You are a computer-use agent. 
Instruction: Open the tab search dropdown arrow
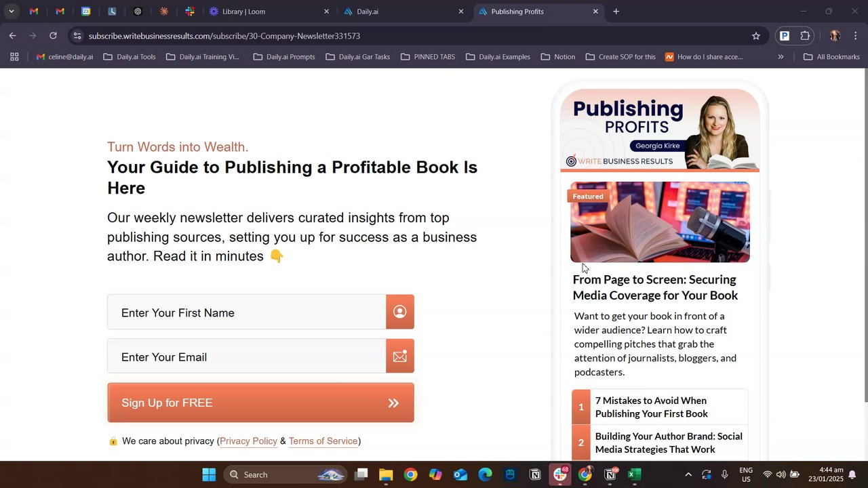(x=12, y=12)
